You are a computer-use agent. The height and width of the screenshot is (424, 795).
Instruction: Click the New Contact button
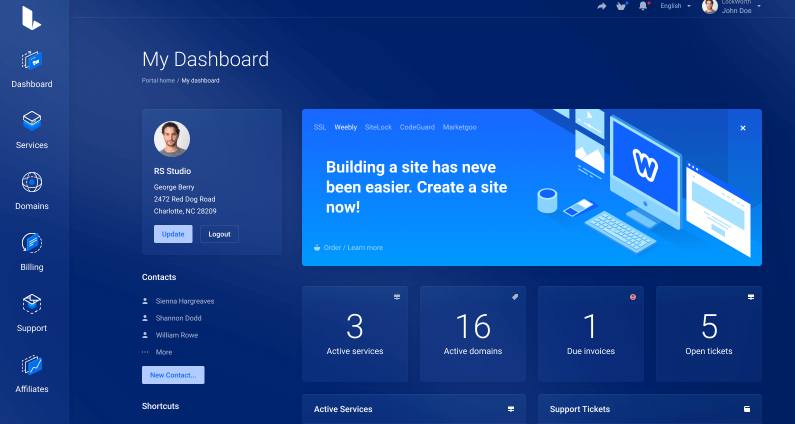click(x=174, y=375)
